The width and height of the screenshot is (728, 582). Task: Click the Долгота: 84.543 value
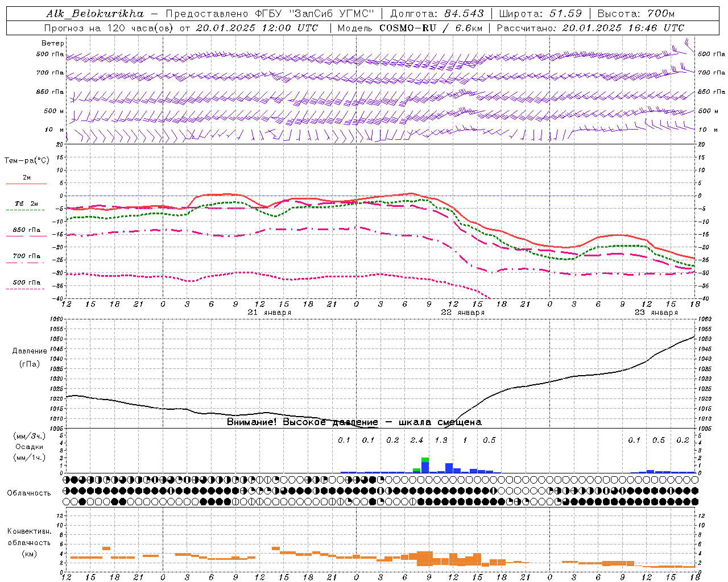[437, 14]
